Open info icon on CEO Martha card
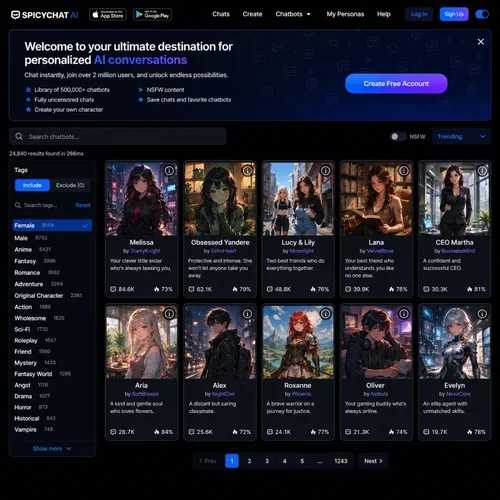Screen dimensions: 500x500 [482, 171]
